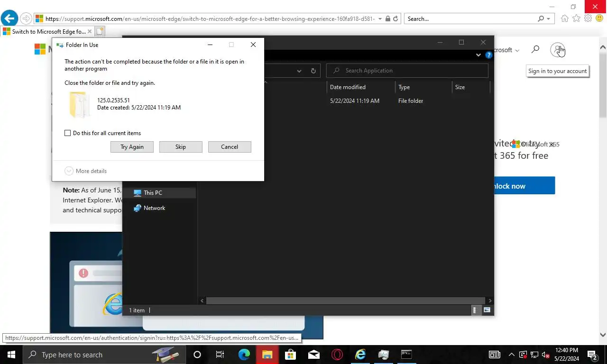Click the taskbar 'Type here to search' box

click(x=103, y=355)
